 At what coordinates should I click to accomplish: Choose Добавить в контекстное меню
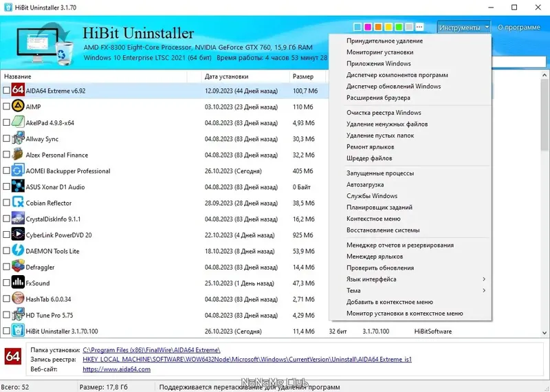tap(410, 302)
